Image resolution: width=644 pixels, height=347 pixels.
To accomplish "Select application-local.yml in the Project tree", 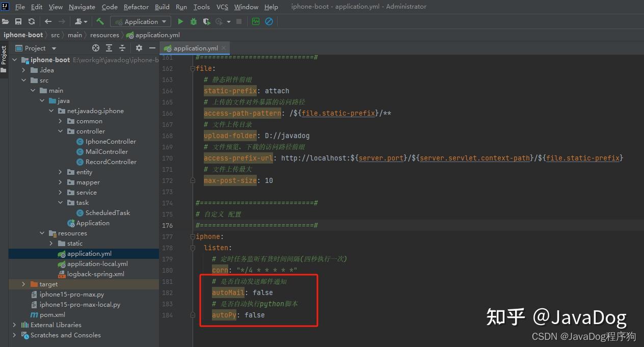I will (x=98, y=263).
